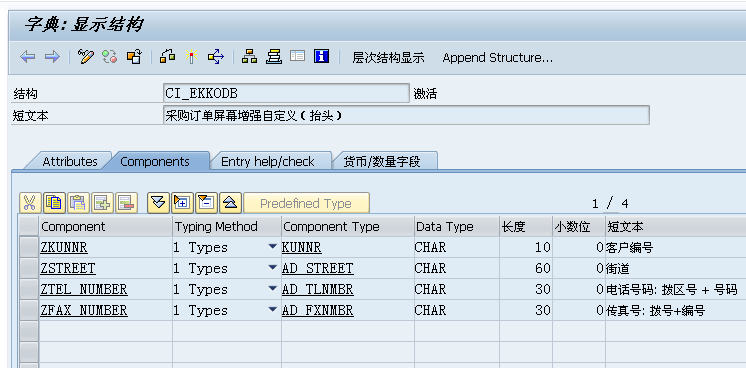Click the activate matchstick icon
Viewport: 746px width, 368px height.
[191, 57]
